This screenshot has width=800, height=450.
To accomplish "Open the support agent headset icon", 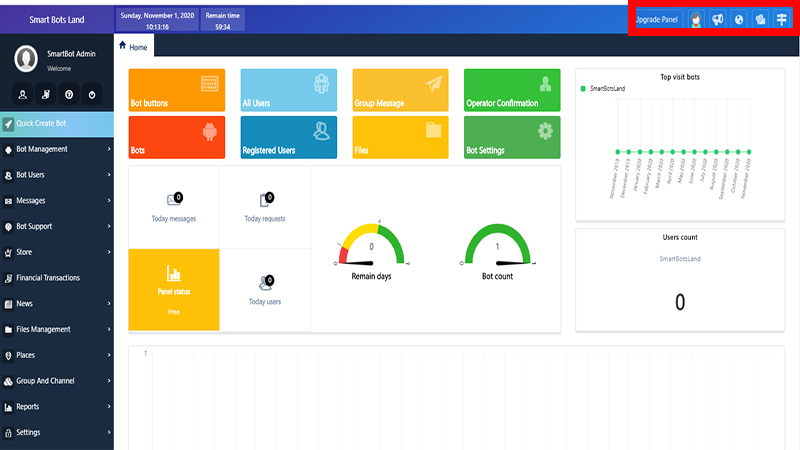I will (696, 19).
